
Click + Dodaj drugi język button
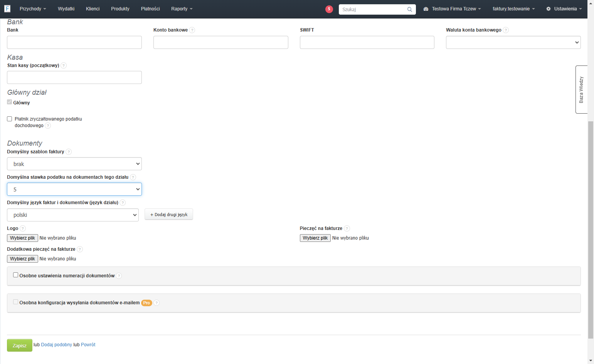pyautogui.click(x=169, y=215)
